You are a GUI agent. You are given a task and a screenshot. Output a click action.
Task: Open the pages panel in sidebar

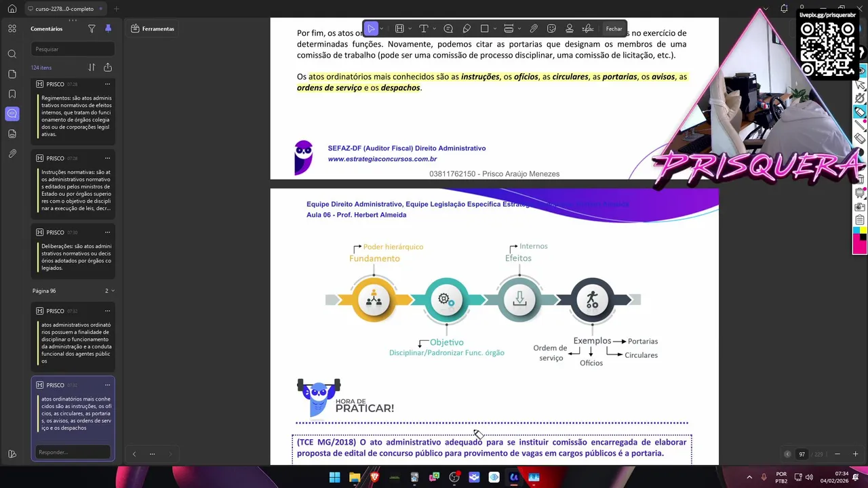pyautogui.click(x=12, y=74)
